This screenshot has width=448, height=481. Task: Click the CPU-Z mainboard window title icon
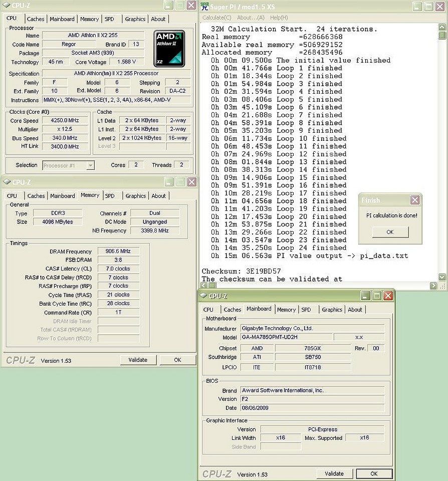point(203,296)
